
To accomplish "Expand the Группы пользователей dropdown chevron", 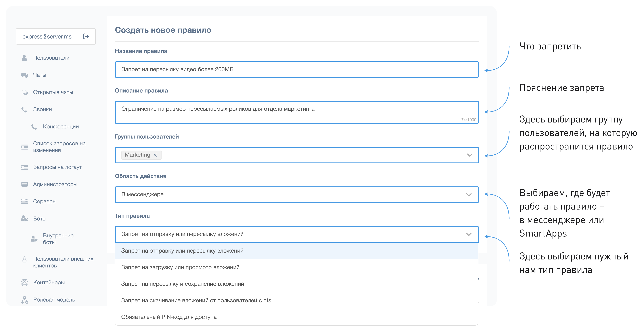I will click(x=469, y=155).
